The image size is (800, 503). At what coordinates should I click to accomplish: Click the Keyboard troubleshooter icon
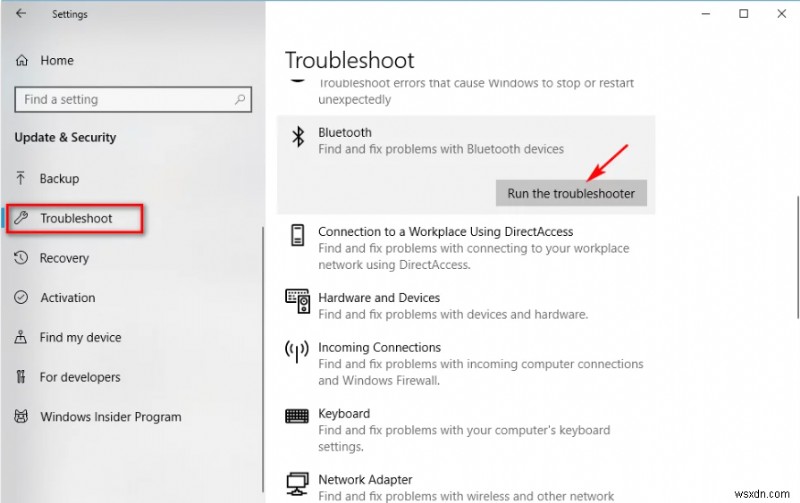tap(297, 417)
